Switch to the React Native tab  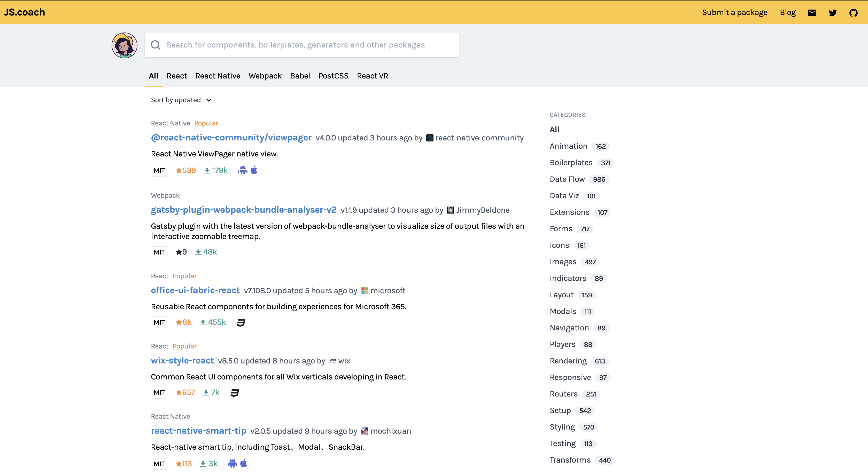218,76
